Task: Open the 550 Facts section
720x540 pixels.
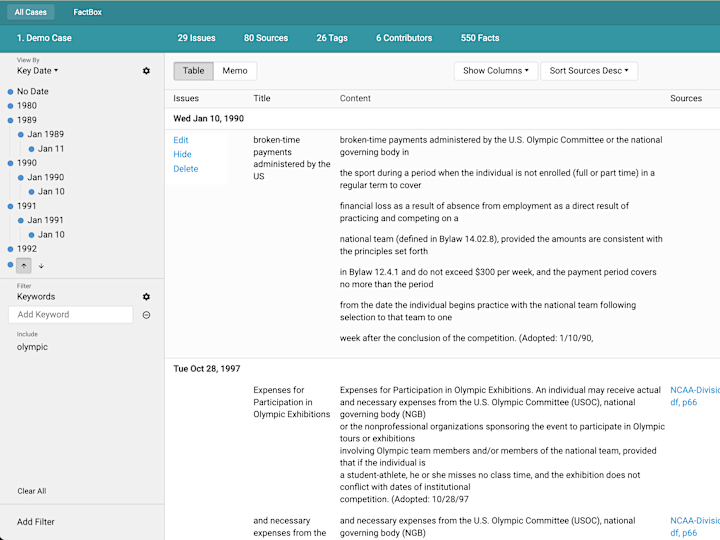Action: pyautogui.click(x=480, y=38)
